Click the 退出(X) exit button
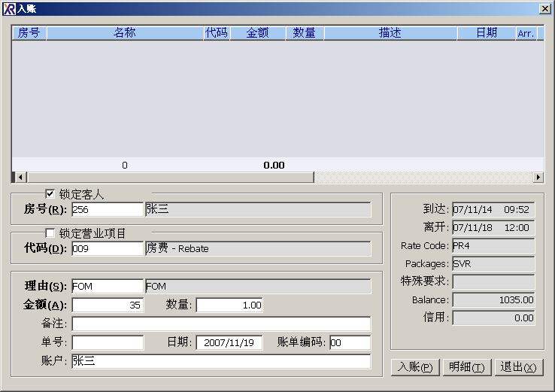 click(x=519, y=367)
